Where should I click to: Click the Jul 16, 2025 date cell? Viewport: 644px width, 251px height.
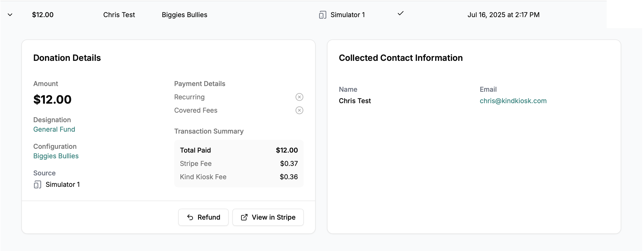tap(504, 15)
